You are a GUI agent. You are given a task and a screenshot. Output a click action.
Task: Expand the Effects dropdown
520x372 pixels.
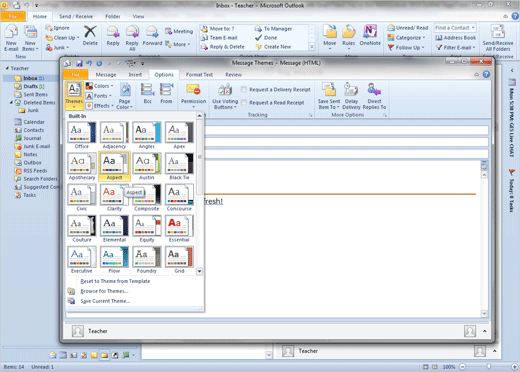tap(99, 106)
